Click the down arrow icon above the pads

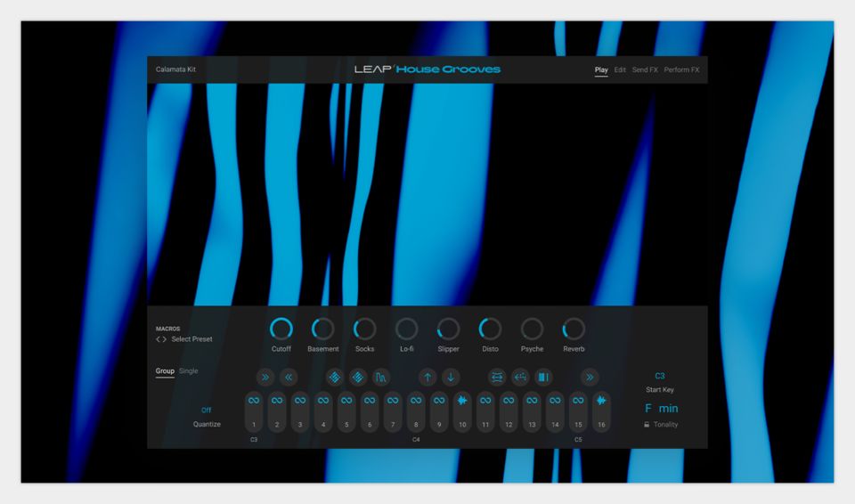pyautogui.click(x=451, y=378)
